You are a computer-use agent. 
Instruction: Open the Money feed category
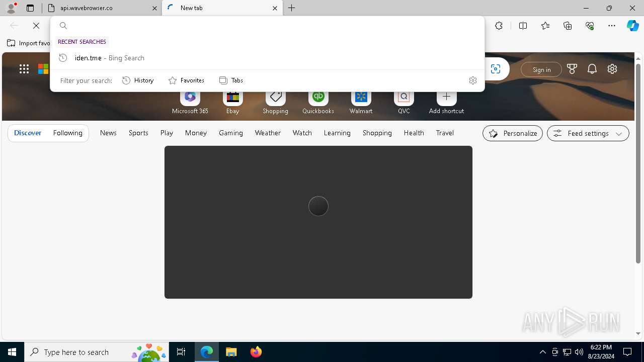[196, 133]
